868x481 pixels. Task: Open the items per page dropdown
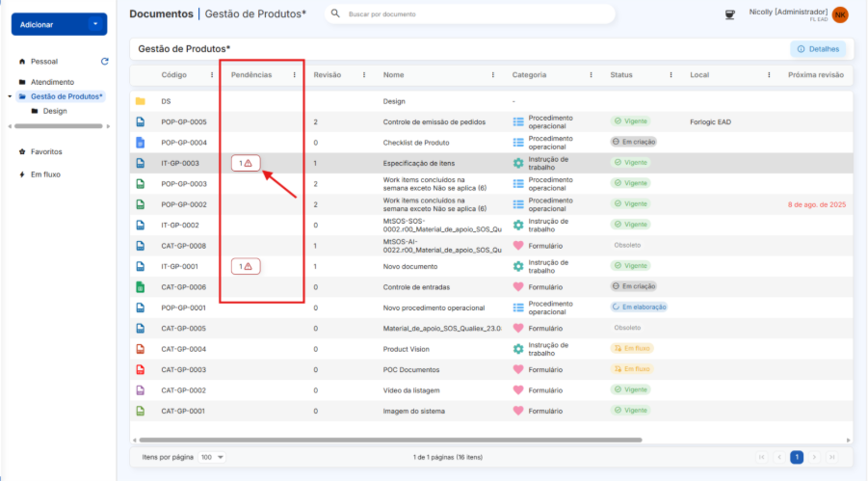click(x=211, y=457)
